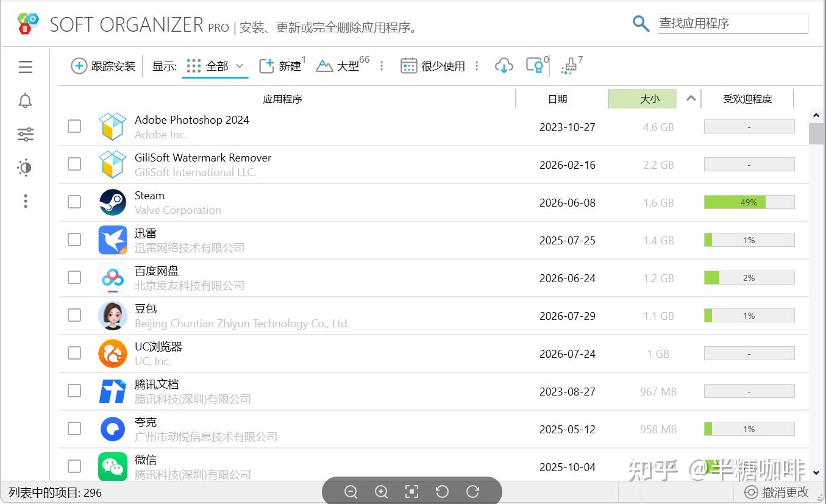Click the 撤消更改 button
Screen dimensions: 826x504
pyautogui.click(x=777, y=492)
